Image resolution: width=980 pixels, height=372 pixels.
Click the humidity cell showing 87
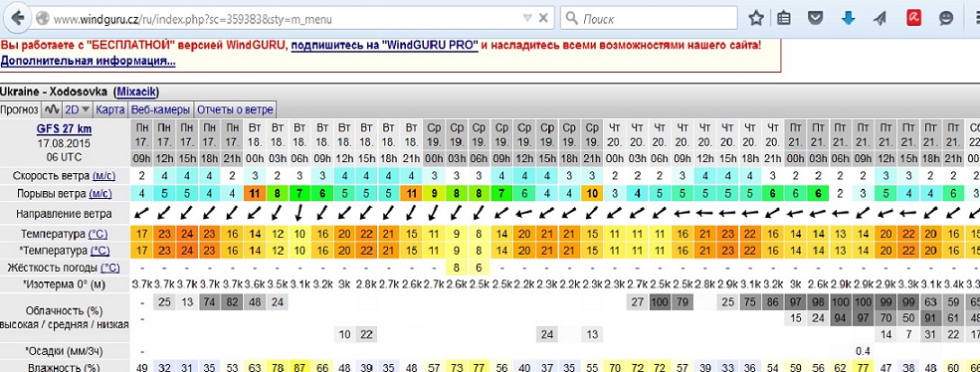click(299, 368)
